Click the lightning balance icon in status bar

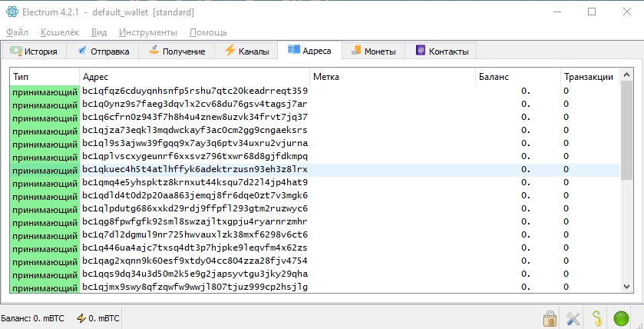click(81, 318)
